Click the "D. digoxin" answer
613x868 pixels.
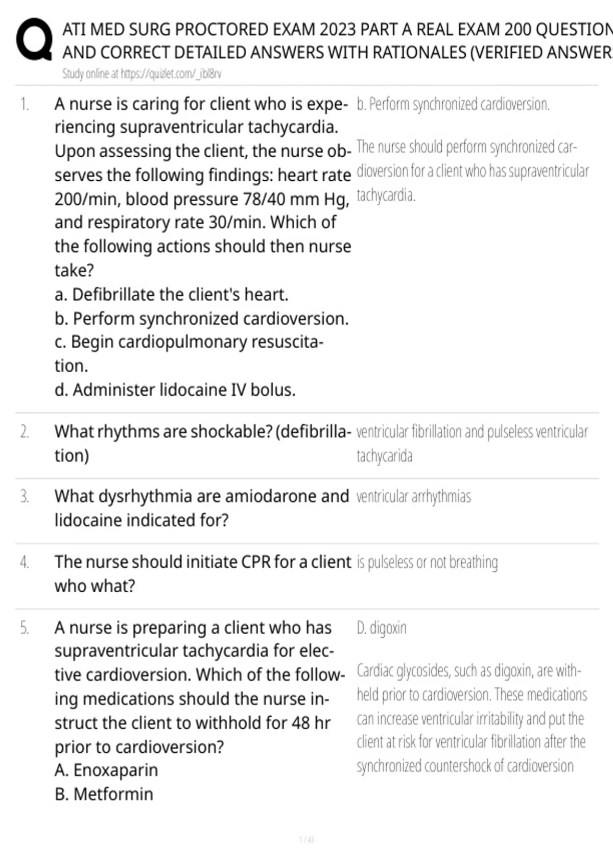(382, 628)
